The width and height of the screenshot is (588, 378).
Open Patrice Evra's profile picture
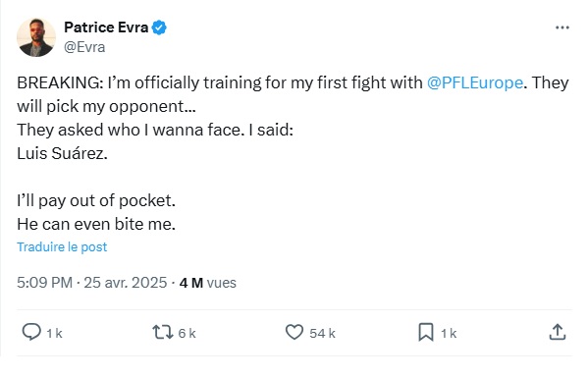coord(36,37)
